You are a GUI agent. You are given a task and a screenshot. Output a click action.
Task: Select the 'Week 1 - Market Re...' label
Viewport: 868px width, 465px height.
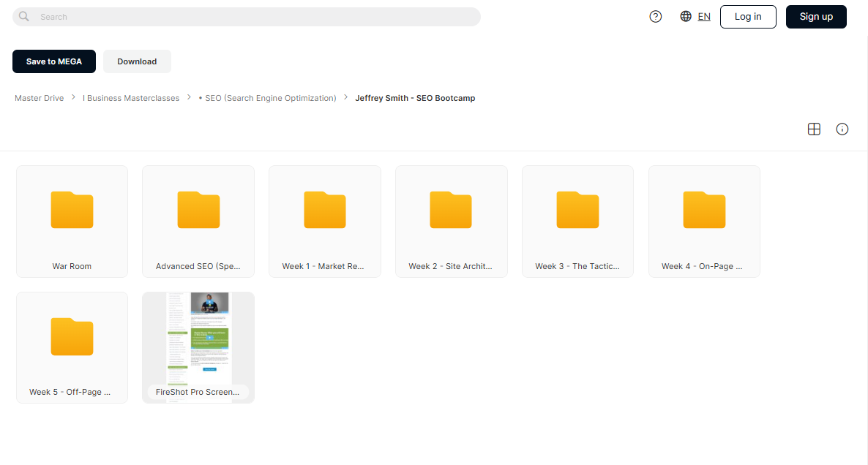(x=323, y=266)
